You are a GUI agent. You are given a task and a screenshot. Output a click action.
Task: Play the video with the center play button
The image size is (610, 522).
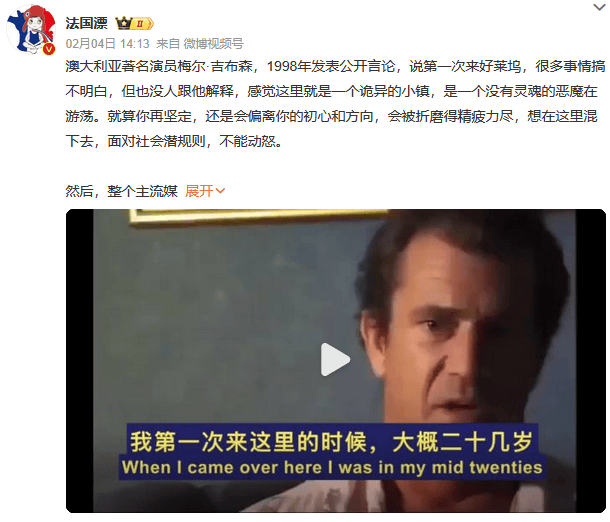point(335,359)
